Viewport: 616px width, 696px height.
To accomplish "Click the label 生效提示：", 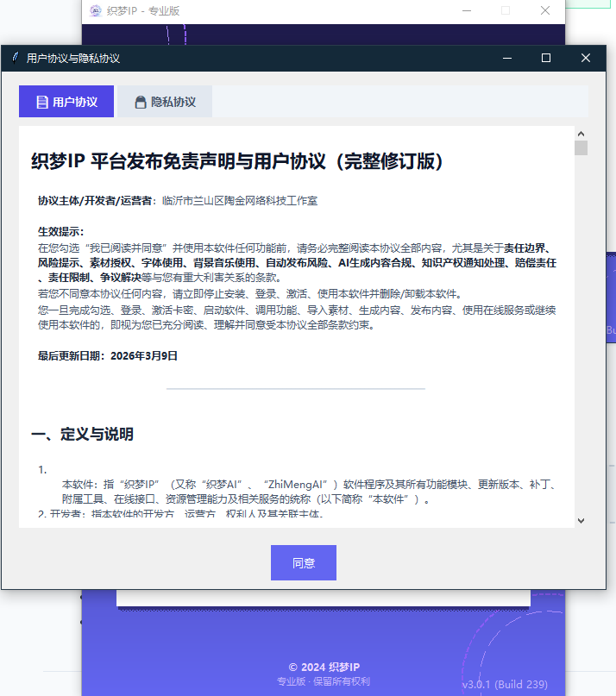I will 61,232.
